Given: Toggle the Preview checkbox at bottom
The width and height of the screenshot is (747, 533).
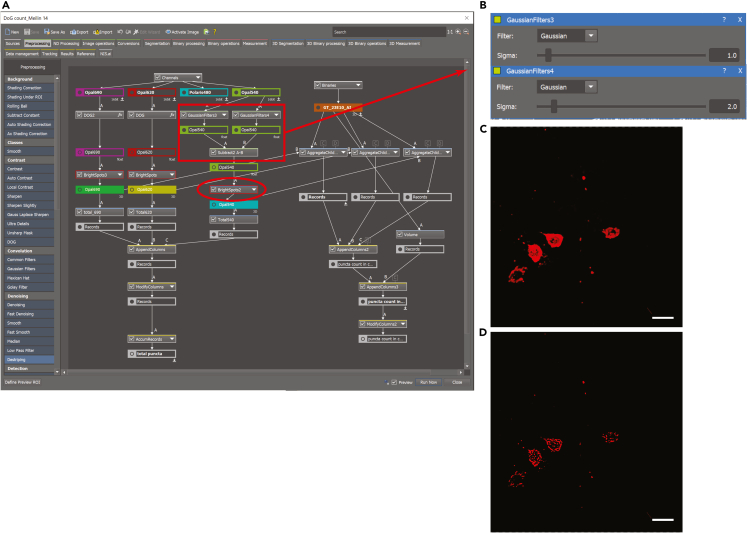Looking at the screenshot, I should coord(394,382).
